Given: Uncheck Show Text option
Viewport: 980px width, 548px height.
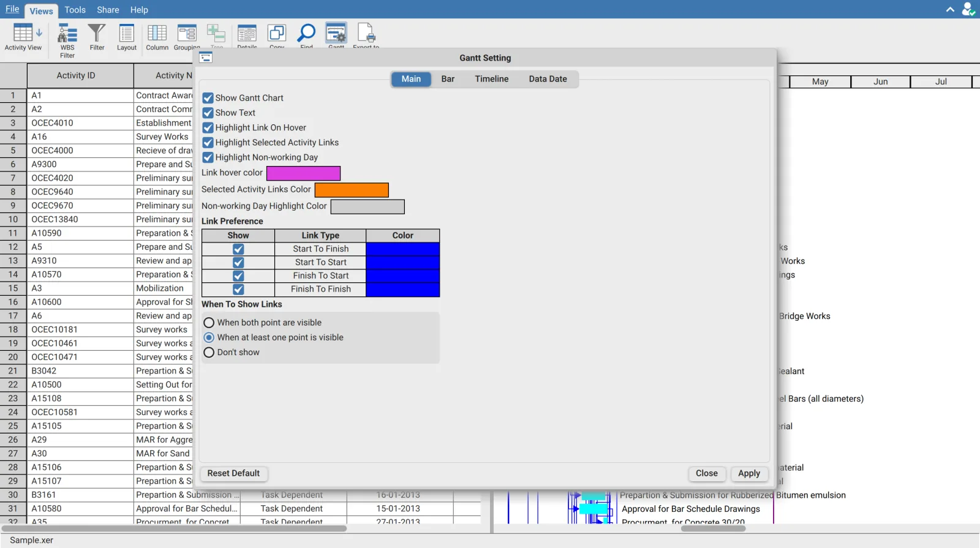Looking at the screenshot, I should pyautogui.click(x=208, y=113).
